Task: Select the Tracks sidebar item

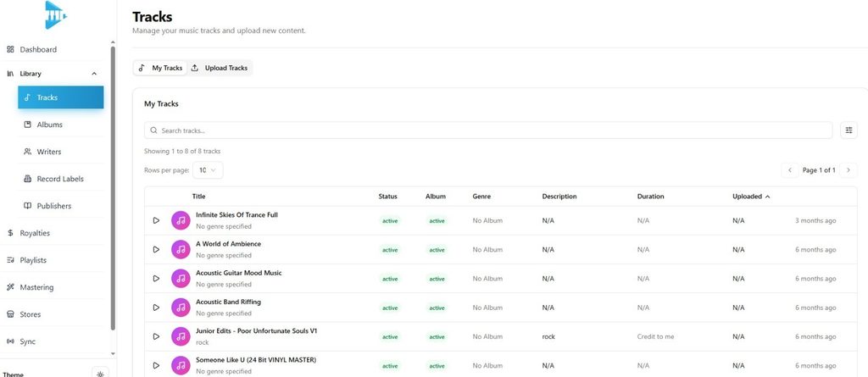Action: (x=61, y=97)
